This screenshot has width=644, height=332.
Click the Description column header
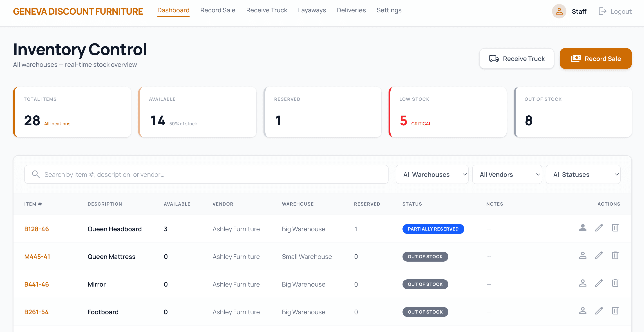coord(105,204)
